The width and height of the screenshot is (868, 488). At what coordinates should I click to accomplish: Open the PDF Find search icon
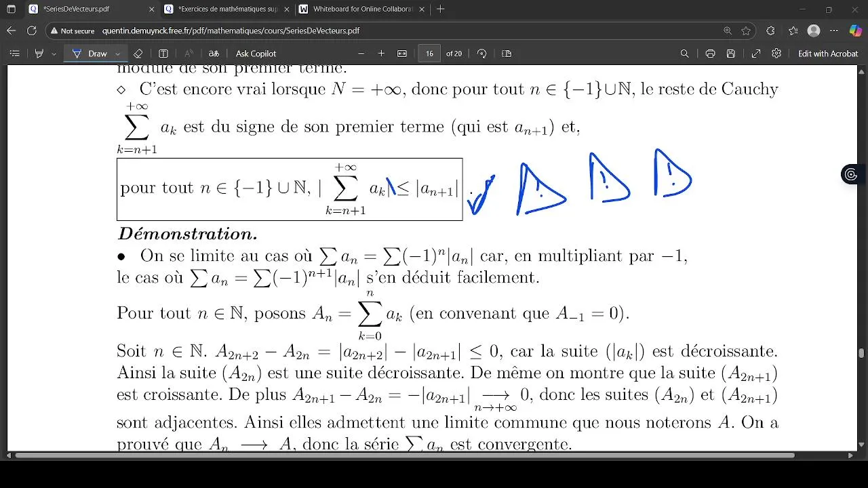pyautogui.click(x=685, y=54)
